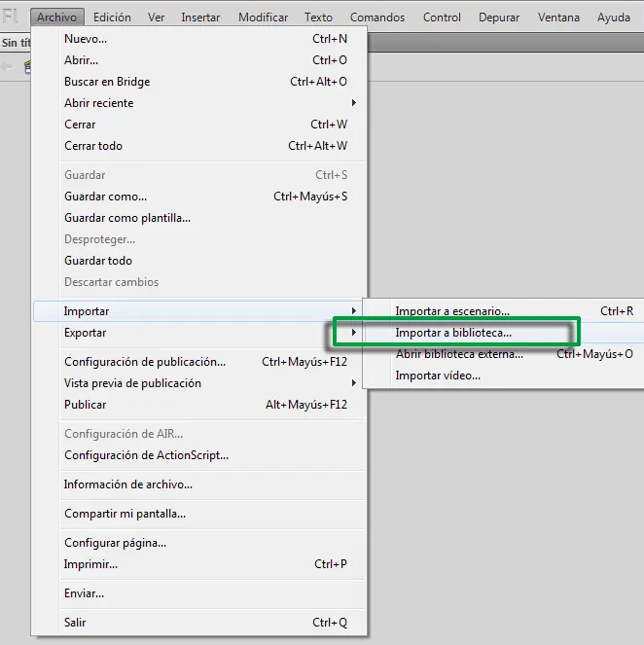Open the Archivo menu

(x=56, y=18)
